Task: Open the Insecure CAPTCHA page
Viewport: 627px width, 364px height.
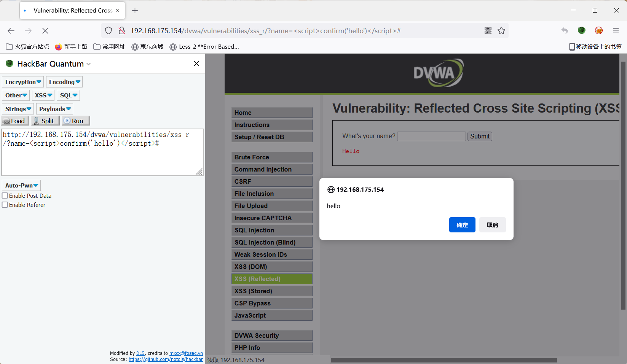Action: click(272, 218)
